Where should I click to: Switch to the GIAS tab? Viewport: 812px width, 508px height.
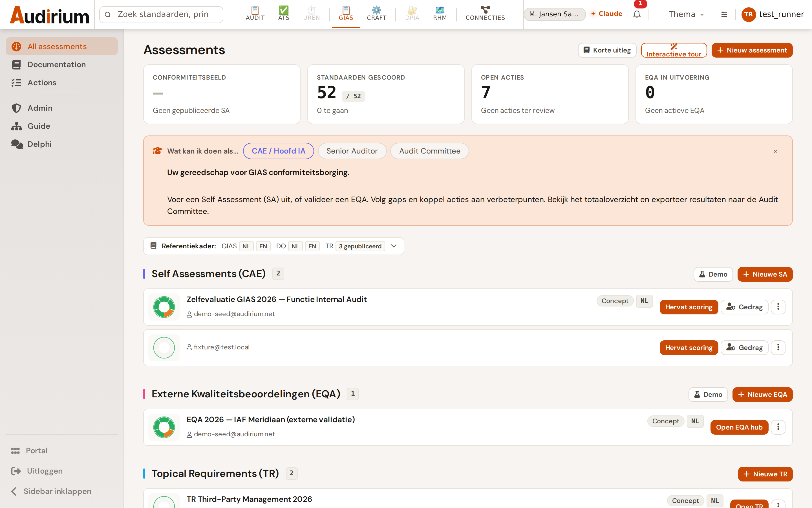click(x=346, y=14)
